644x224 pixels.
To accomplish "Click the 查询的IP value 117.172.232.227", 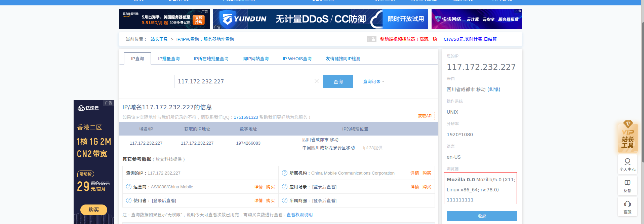I will coord(164,173).
